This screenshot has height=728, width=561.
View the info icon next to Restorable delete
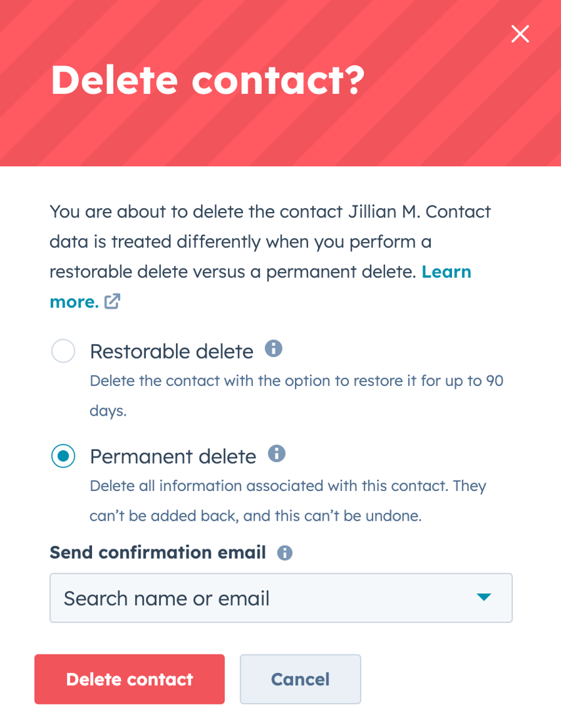pos(274,348)
